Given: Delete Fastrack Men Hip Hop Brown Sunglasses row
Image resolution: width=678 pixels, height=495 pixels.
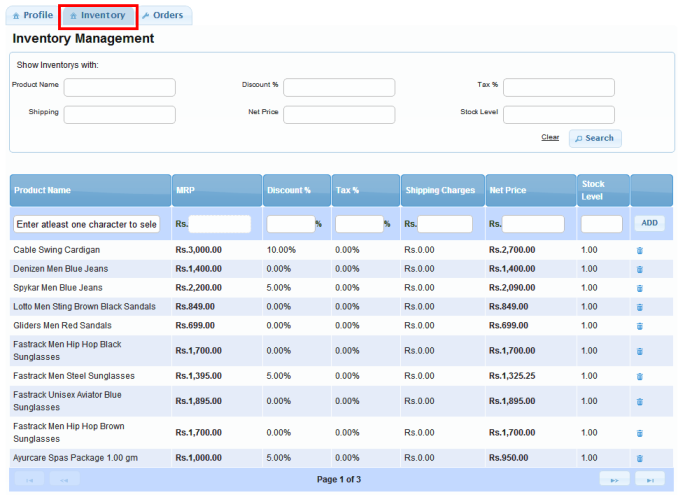Looking at the screenshot, I should click(x=640, y=433).
